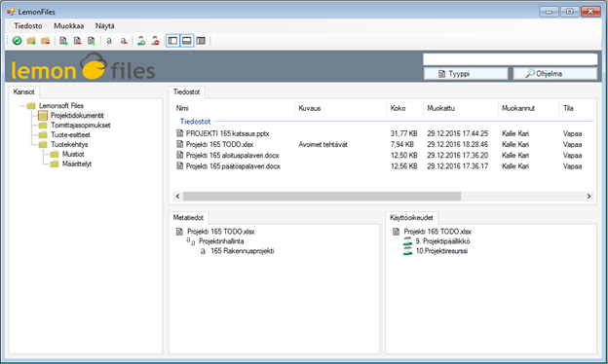Open the Tiedosto menu

28,26
